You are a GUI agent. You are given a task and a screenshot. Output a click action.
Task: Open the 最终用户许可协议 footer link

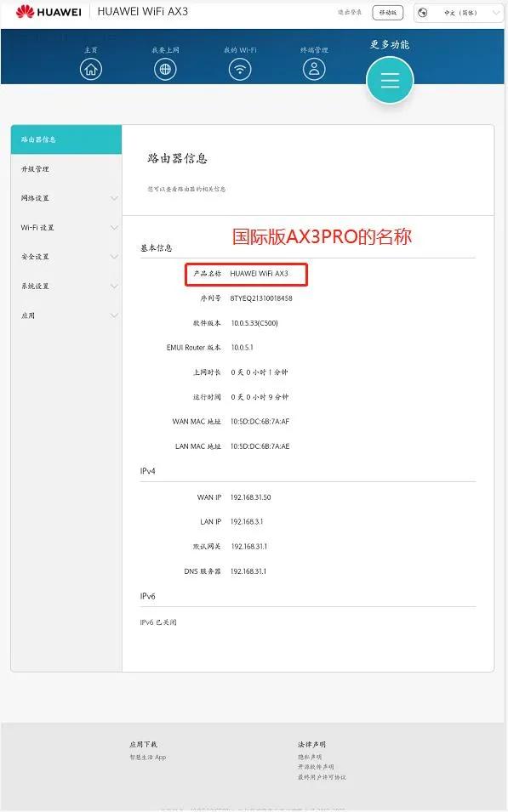[322, 777]
